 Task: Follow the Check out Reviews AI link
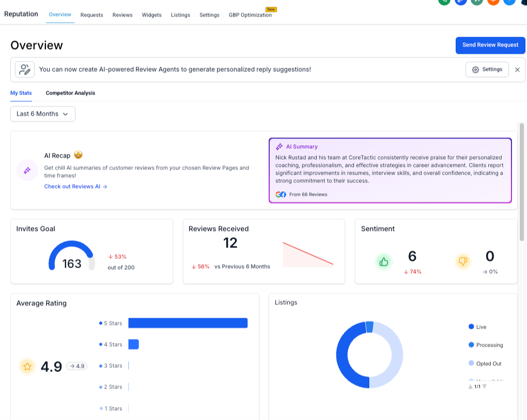point(75,186)
